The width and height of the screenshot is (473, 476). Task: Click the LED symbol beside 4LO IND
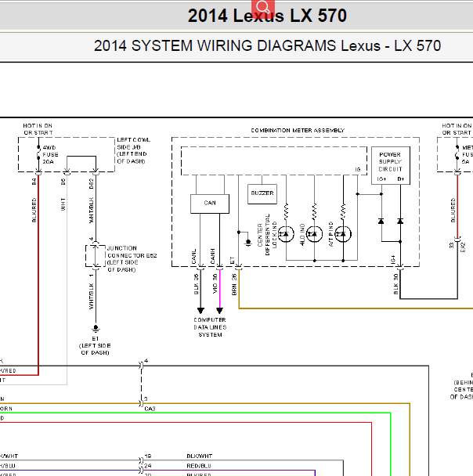(314, 234)
